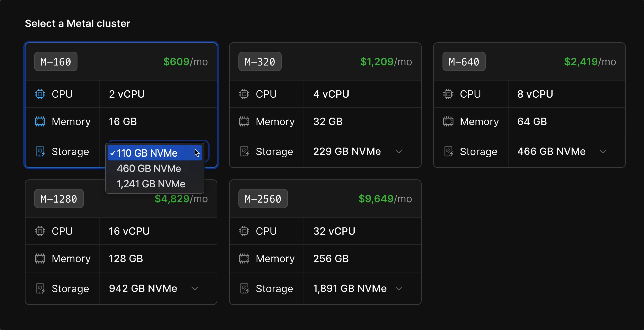This screenshot has width=644, height=330.
Task: Click the CPU chip icon in M-320 card
Action: pos(244,94)
